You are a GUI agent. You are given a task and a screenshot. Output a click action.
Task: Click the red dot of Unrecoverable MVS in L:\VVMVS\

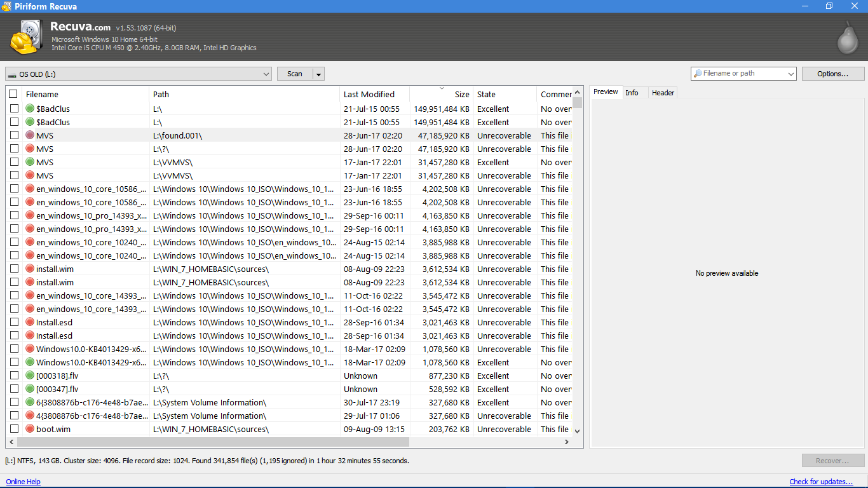pos(30,175)
